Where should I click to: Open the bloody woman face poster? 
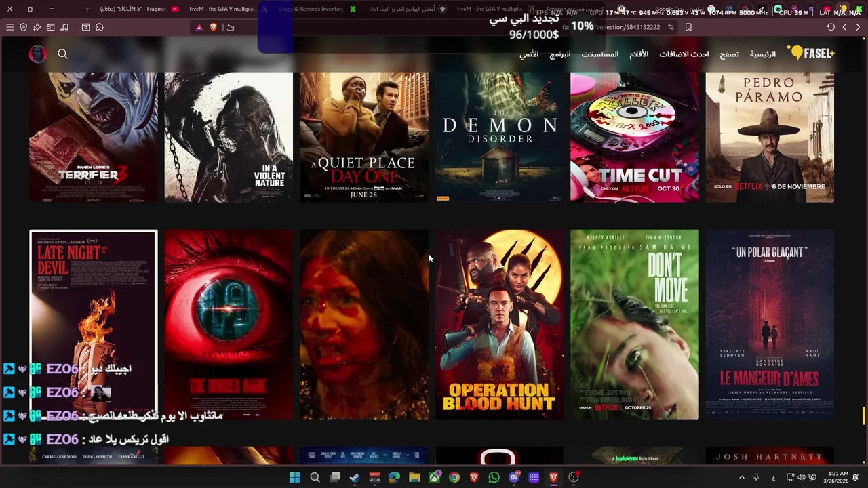point(364,325)
